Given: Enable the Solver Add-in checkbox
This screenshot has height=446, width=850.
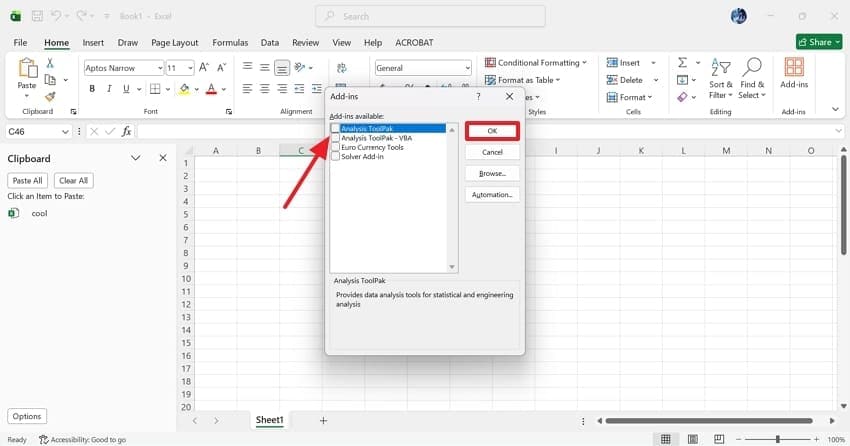Looking at the screenshot, I should click(x=336, y=156).
